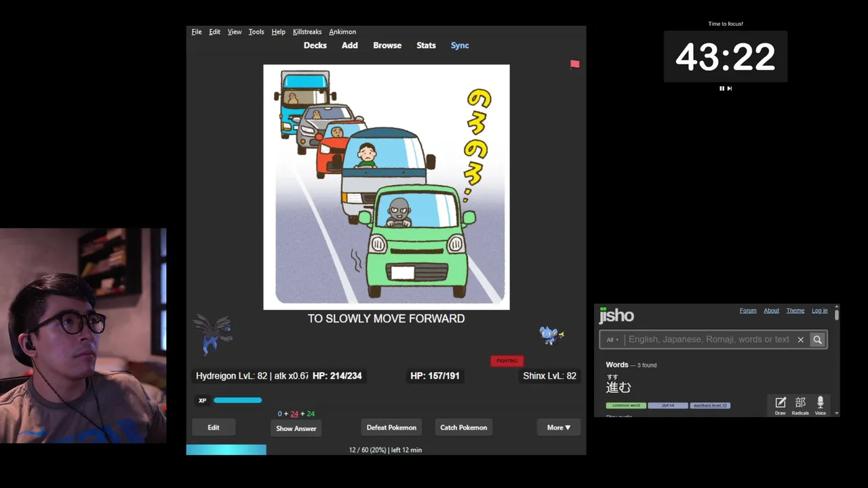Open the Ankimon menu
The image size is (868, 488).
(x=342, y=32)
